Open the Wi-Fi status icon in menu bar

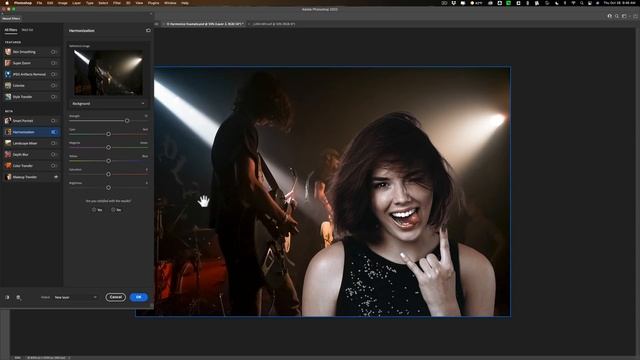(573, 3)
